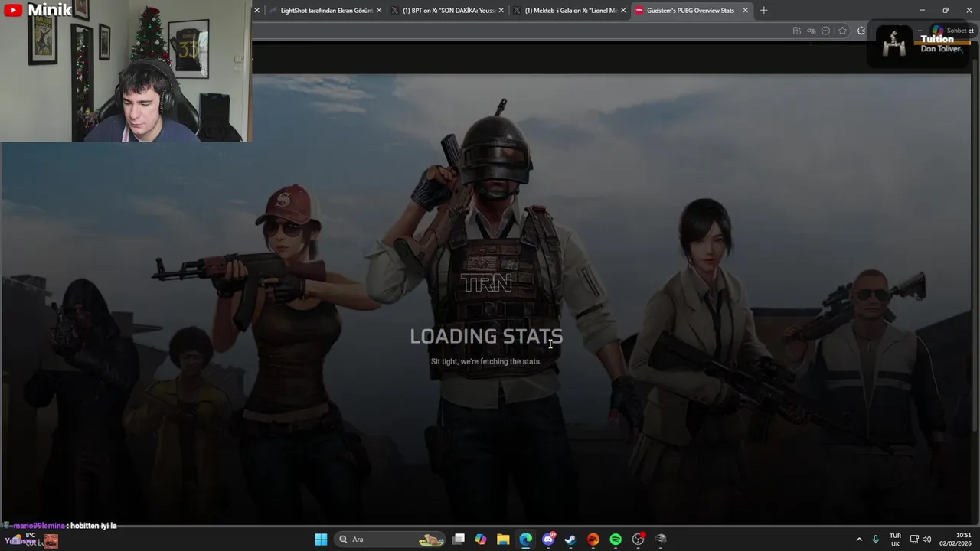
Task: Click the "Sit tight, we're fetching the stats." text
Action: click(486, 361)
